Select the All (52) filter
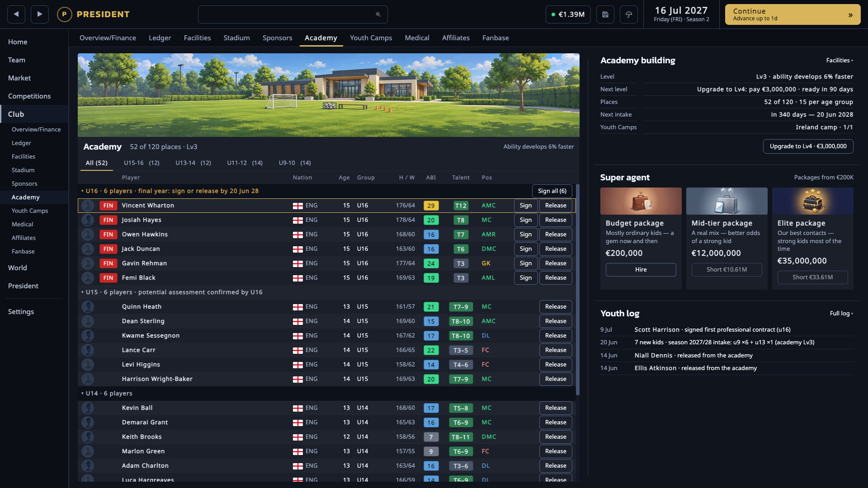 tap(96, 163)
